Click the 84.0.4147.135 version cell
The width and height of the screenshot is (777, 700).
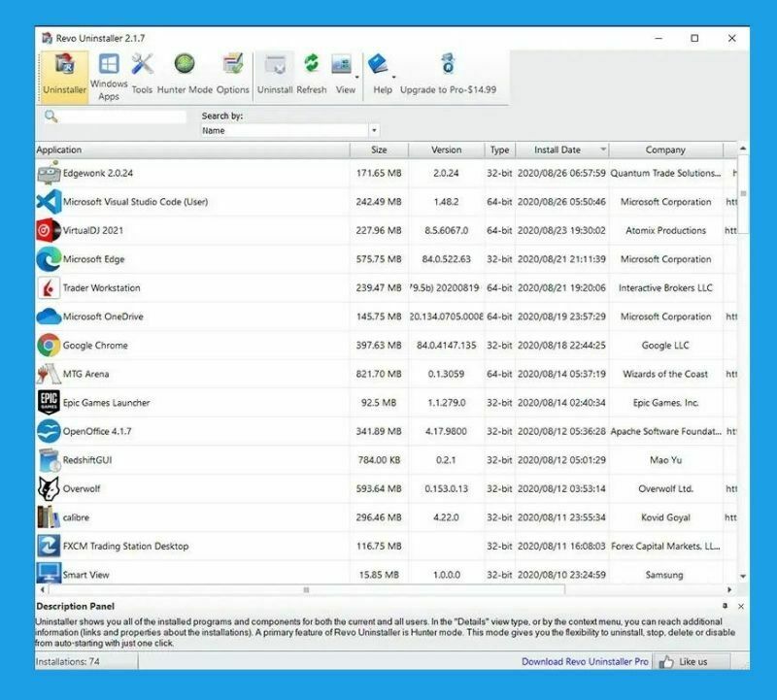(x=447, y=346)
